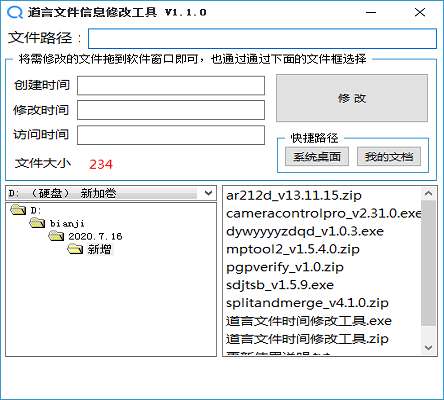Click the 我的文档 shortcut button

(x=389, y=156)
